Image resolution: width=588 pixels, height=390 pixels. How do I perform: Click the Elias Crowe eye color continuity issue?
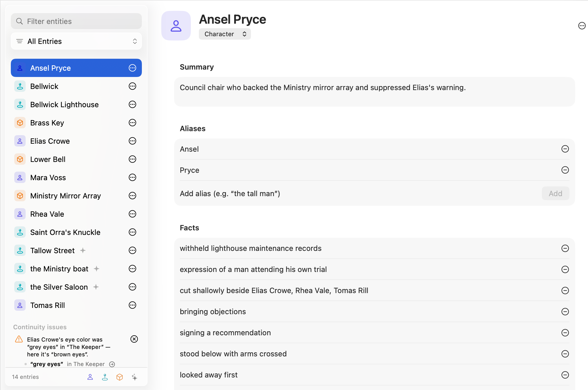(x=69, y=347)
